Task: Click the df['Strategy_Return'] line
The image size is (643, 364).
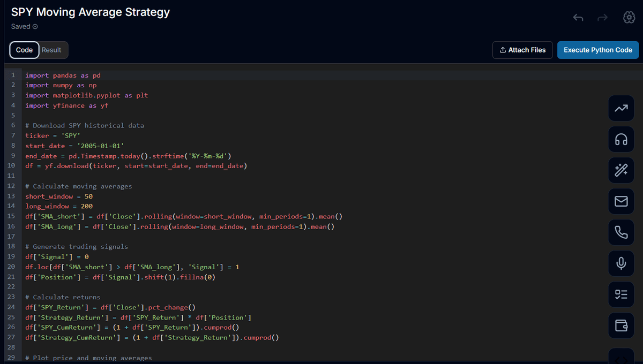Action: click(x=138, y=317)
